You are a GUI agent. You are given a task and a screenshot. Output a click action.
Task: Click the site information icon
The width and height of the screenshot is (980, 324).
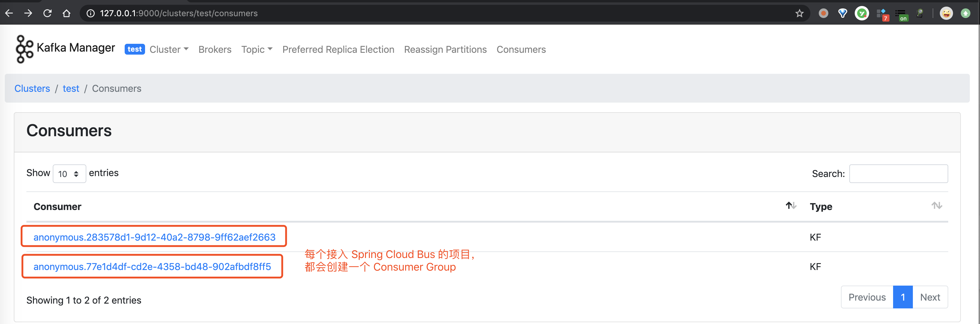click(91, 13)
